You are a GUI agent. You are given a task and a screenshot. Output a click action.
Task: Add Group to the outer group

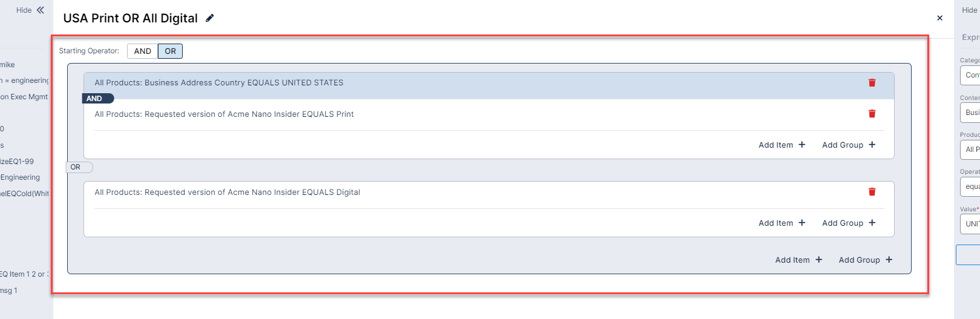[865, 260]
